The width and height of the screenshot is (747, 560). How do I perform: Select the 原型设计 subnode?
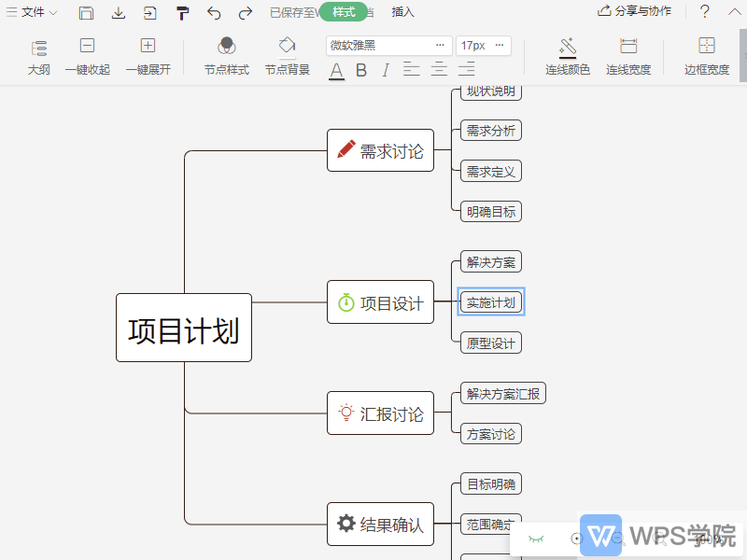[x=491, y=343]
